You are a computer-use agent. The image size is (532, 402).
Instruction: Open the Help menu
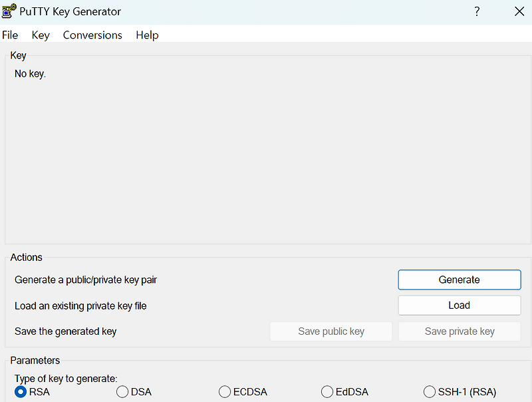[x=147, y=35]
